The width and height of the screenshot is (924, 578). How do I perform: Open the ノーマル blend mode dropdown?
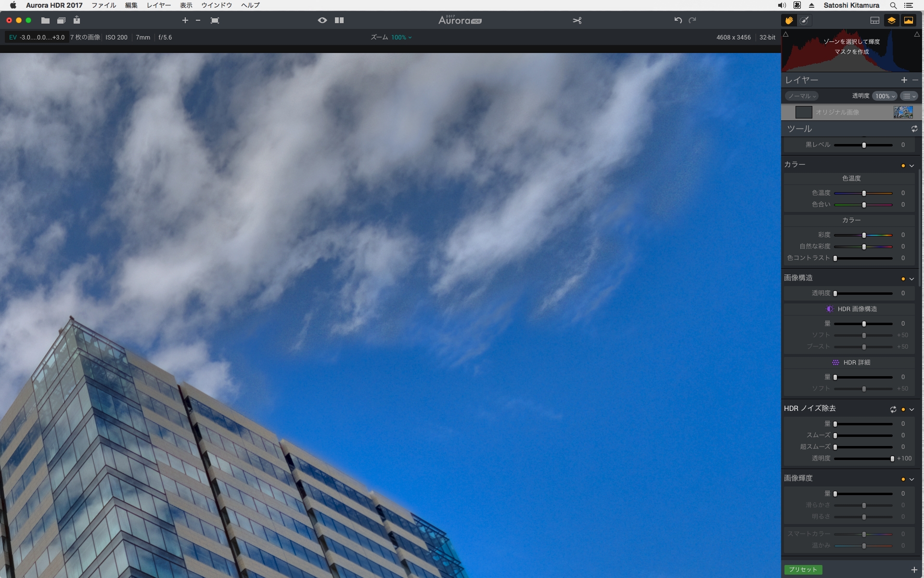tap(802, 96)
